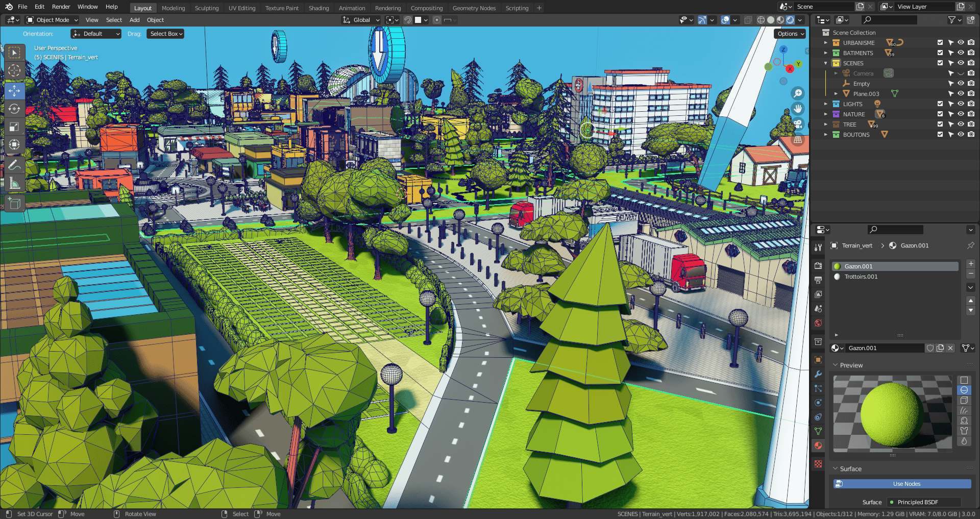Collapse the SCENES collection in the outliner
The image size is (980, 519).
pos(826,63)
